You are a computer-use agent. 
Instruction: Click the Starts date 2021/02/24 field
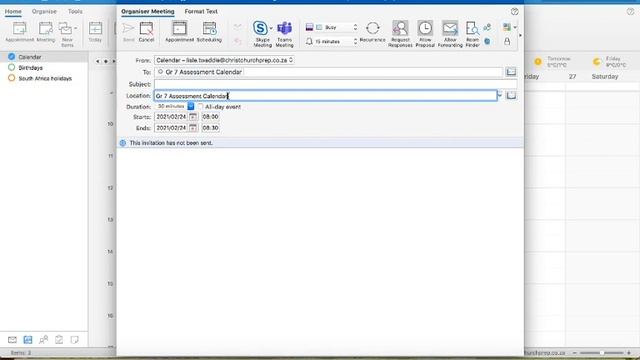coord(171,117)
